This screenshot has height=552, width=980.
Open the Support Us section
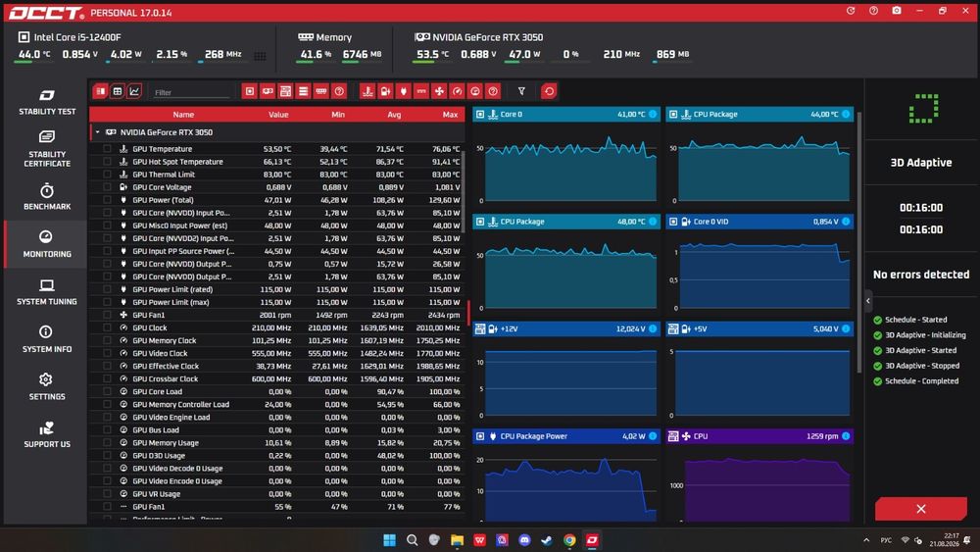[x=47, y=434]
